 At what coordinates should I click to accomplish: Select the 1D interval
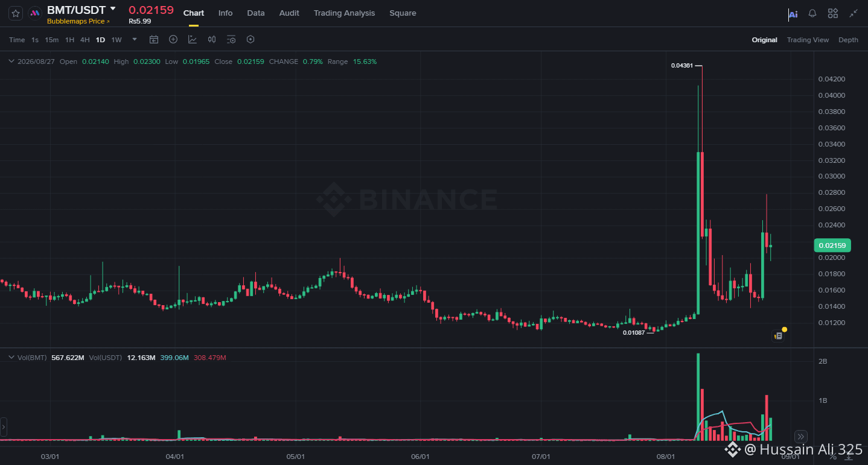[100, 40]
